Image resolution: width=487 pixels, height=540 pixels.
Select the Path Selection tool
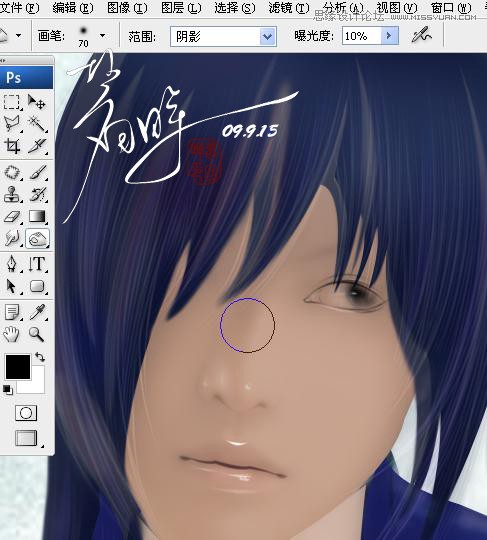point(11,286)
